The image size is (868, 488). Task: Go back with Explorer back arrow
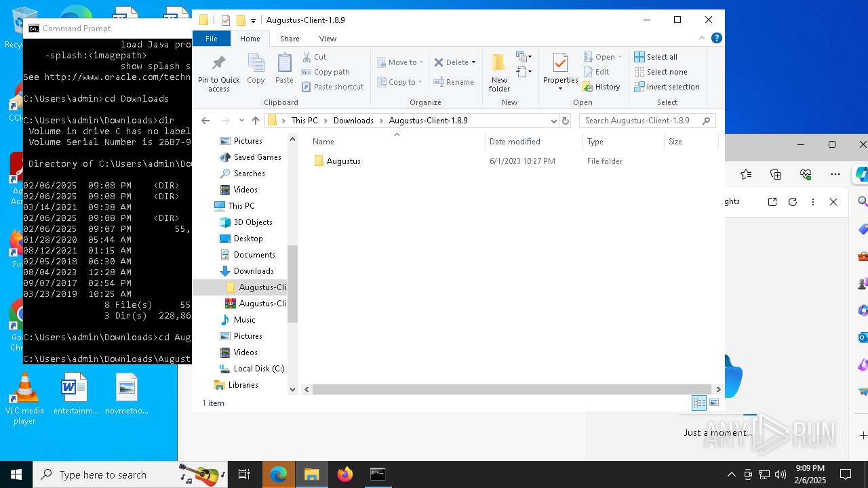(x=205, y=121)
